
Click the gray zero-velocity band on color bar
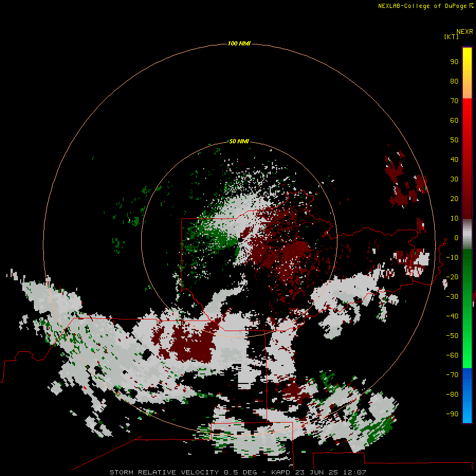467,234
